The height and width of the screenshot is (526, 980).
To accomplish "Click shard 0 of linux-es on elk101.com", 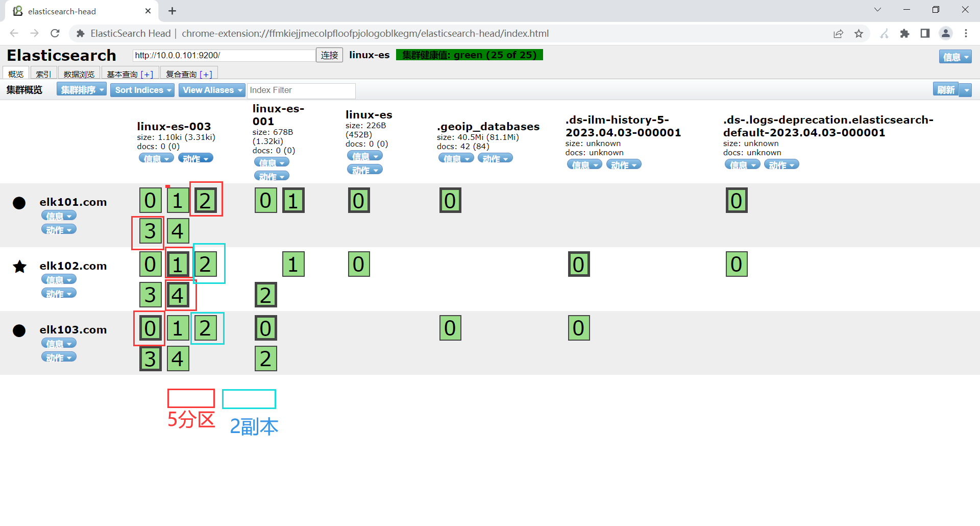I will point(358,200).
